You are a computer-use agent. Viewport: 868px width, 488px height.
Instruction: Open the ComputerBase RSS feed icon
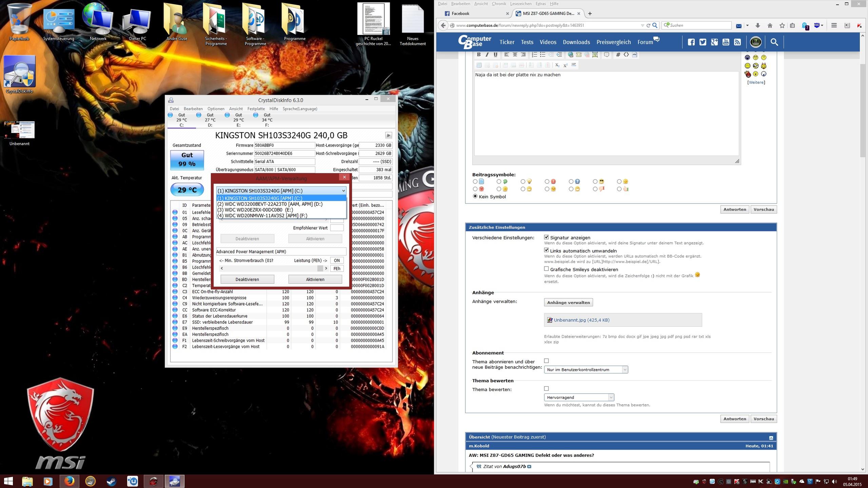coord(737,42)
